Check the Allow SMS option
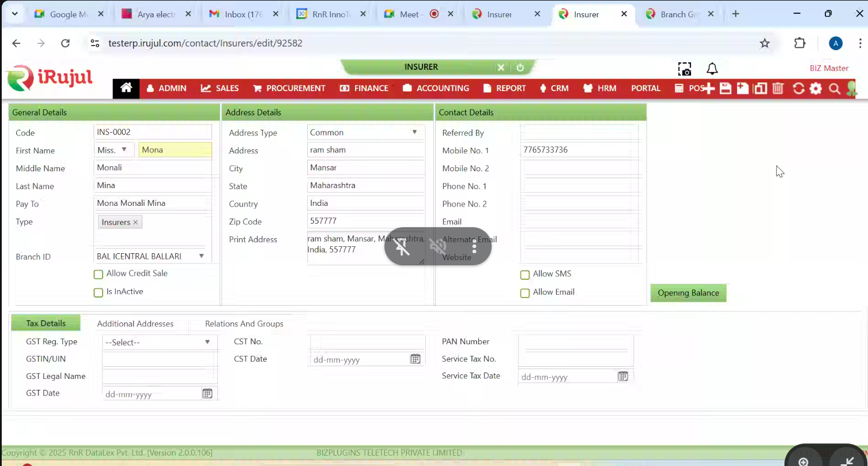Image resolution: width=868 pixels, height=466 pixels. (524, 275)
